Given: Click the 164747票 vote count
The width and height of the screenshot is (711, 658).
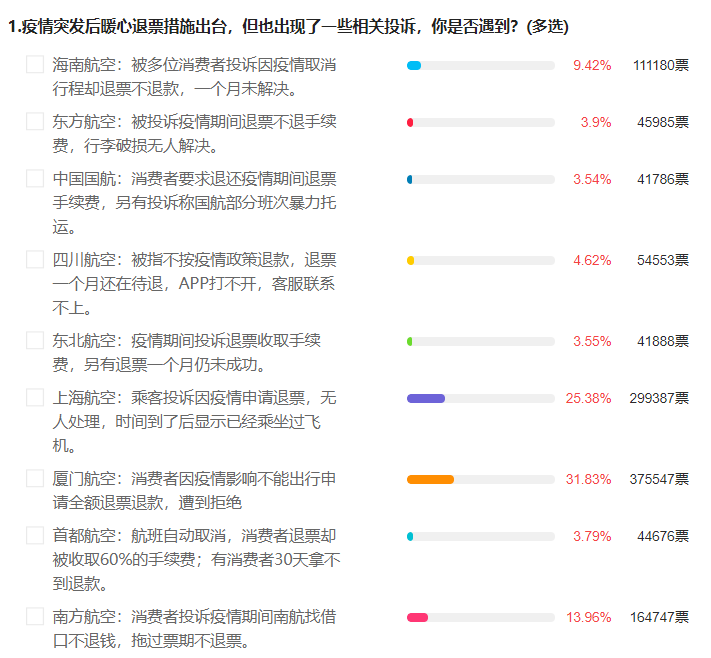Looking at the screenshot, I should [659, 618].
